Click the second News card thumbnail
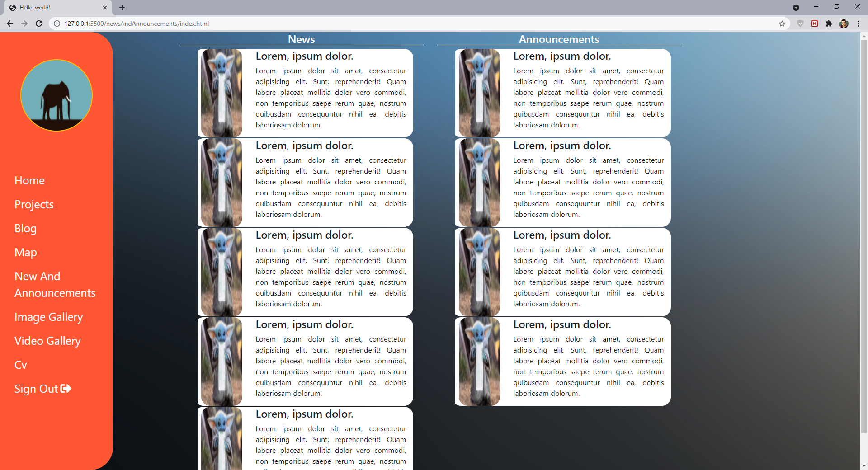 [x=222, y=183]
